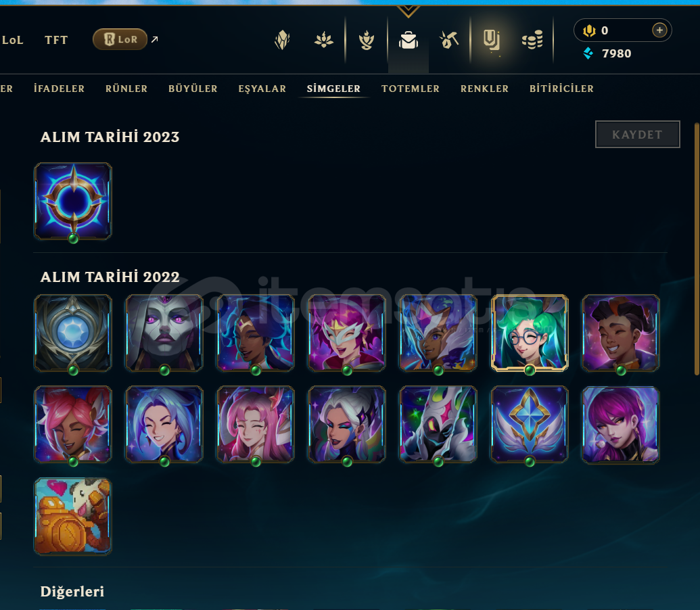Open the glowing bookmark-style nav icon
Screen dimensions: 700x610
point(492,40)
